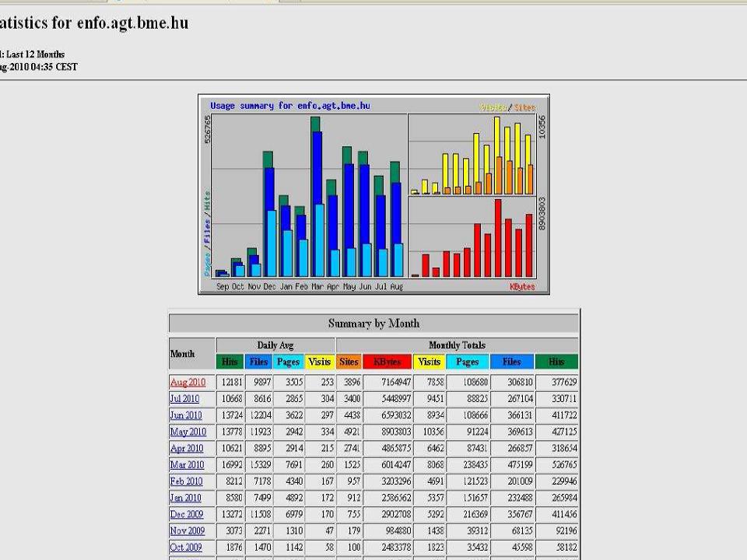Click the Jul 2010 KBytes value 5448997
This screenshot has width=747, height=560.
tap(396, 398)
